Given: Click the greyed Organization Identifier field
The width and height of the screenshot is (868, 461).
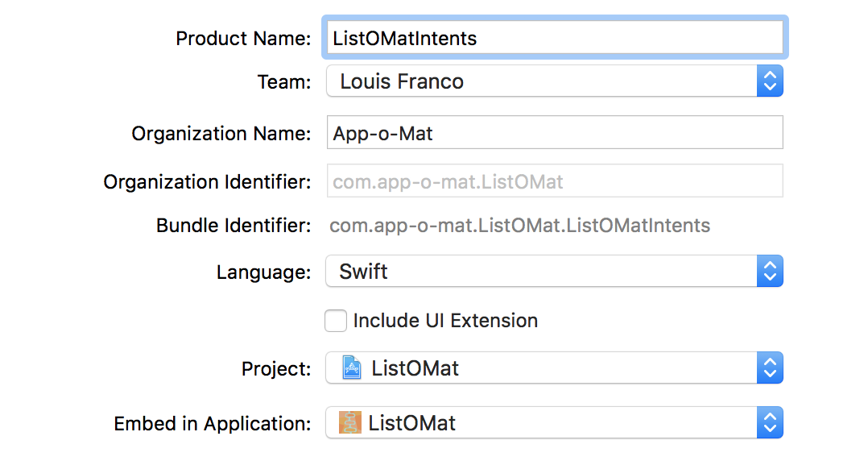Looking at the screenshot, I should (x=554, y=181).
